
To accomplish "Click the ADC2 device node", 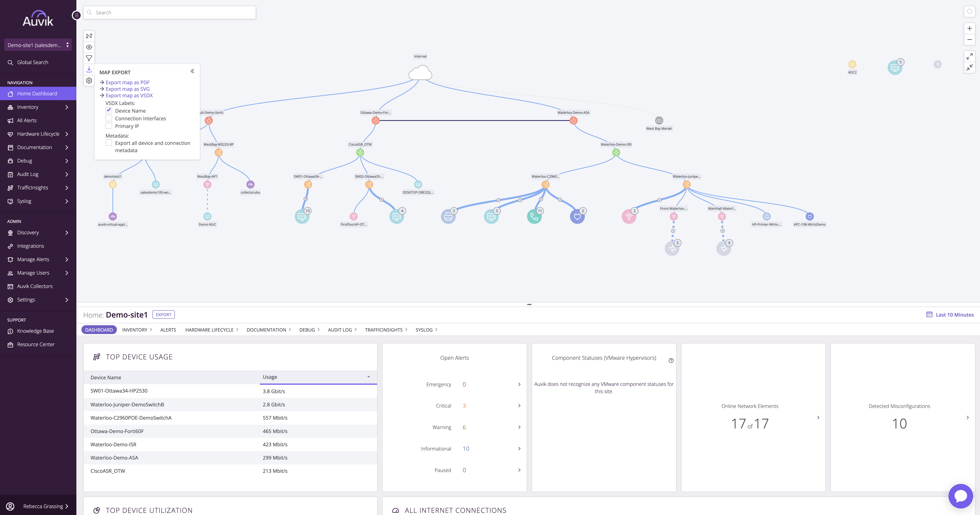I will 852,64.
